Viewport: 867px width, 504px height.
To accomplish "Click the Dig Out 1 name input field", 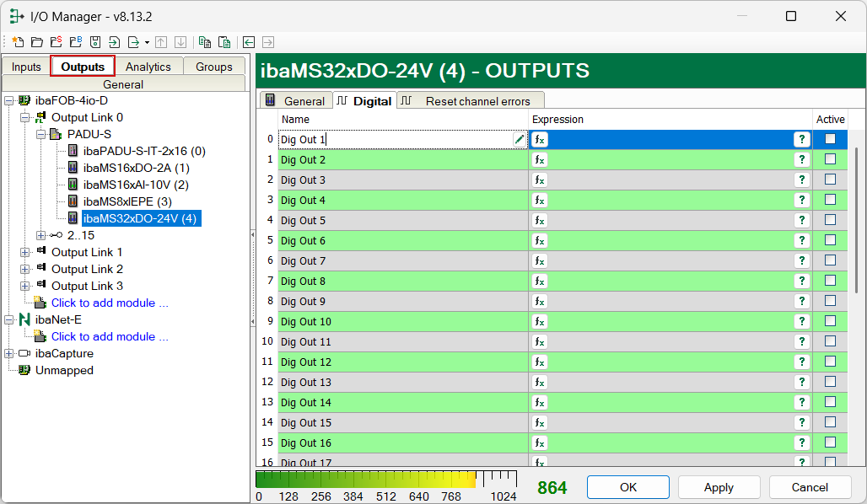I will point(395,140).
